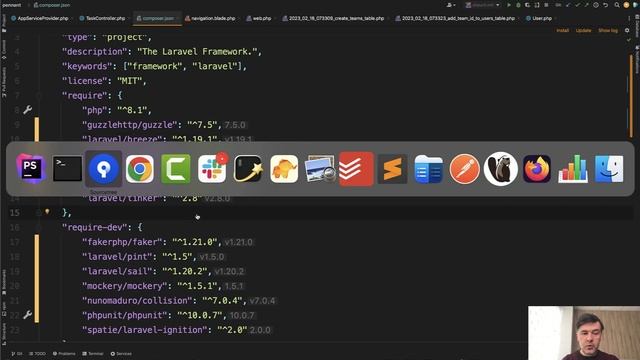Open Slack with notification badge

[x=212, y=169]
